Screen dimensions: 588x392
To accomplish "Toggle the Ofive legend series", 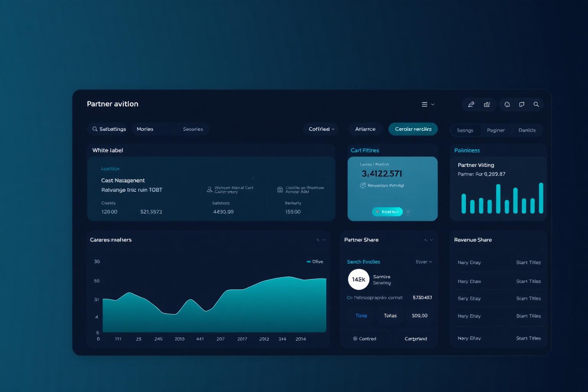I will click(315, 262).
